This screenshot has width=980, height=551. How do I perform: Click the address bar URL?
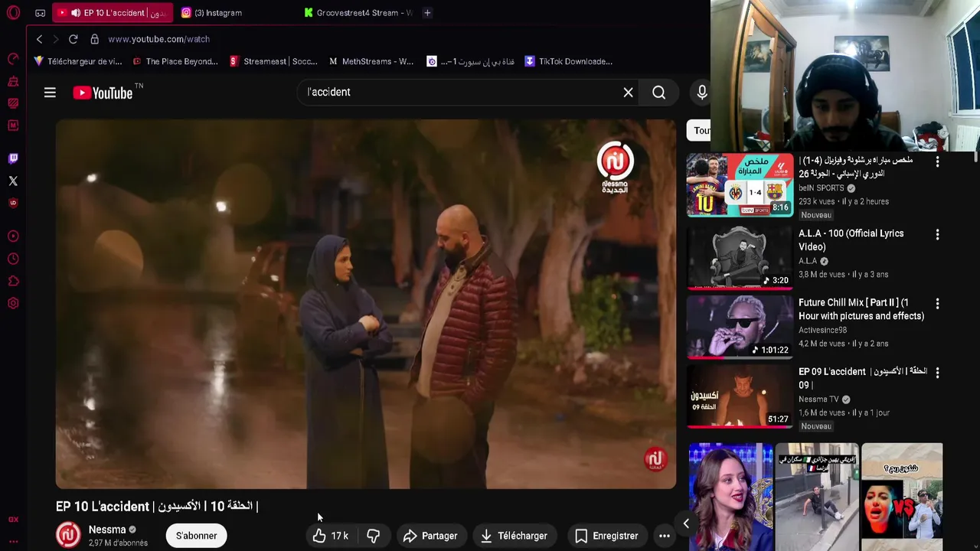(x=159, y=39)
